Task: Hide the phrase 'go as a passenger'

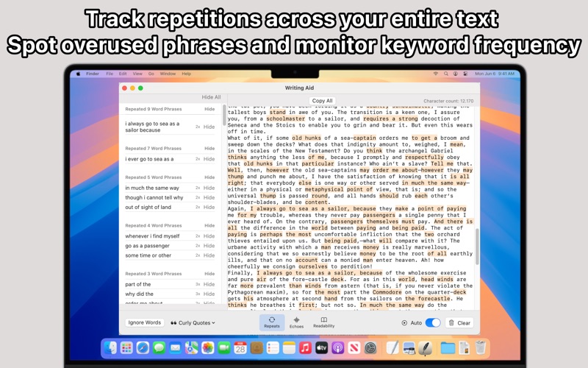Action: pyautogui.click(x=209, y=246)
